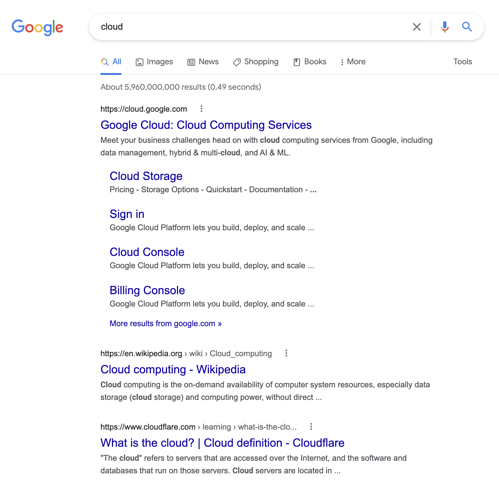Open the Tools filter options
This screenshot has width=499, height=501.
coord(463,62)
